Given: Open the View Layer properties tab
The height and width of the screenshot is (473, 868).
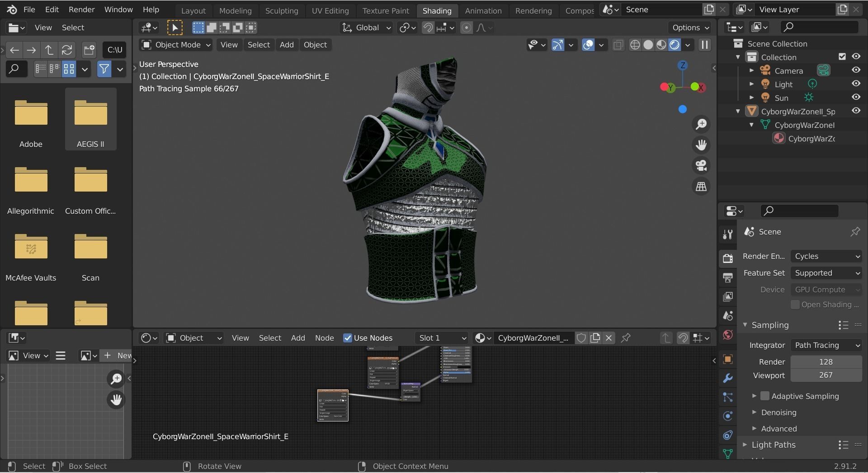Looking at the screenshot, I should (x=727, y=296).
